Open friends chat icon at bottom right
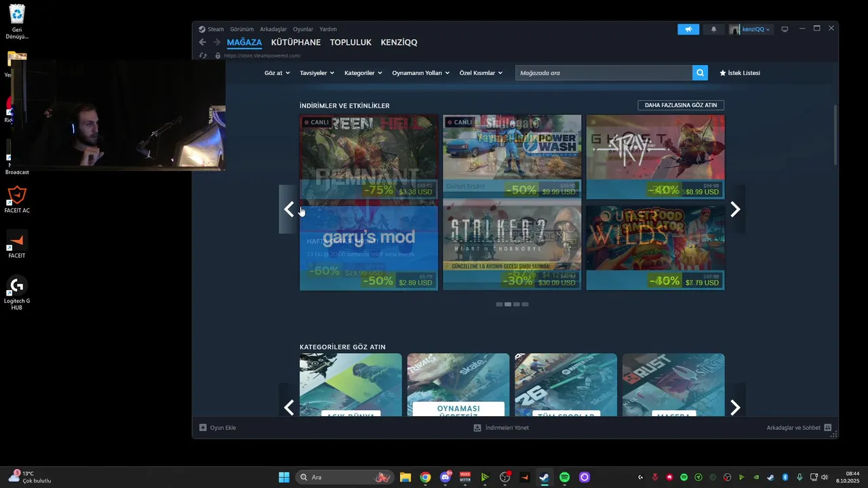This screenshot has width=868, height=488. point(828,428)
